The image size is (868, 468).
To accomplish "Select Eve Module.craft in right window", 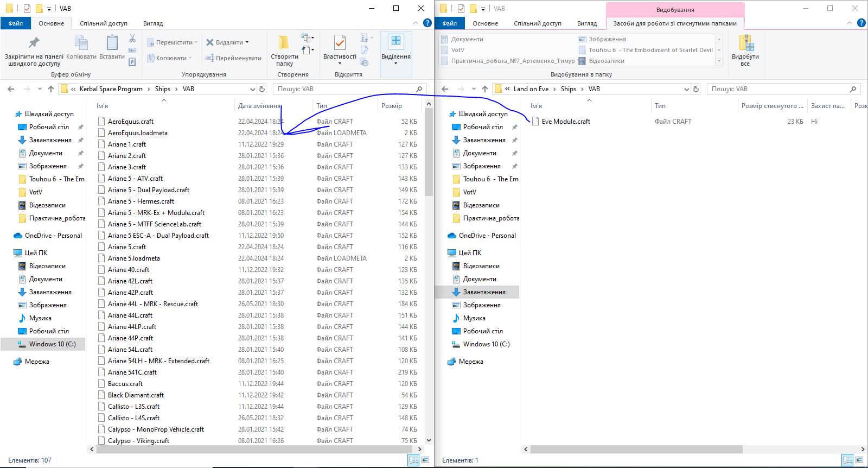I will coord(566,122).
